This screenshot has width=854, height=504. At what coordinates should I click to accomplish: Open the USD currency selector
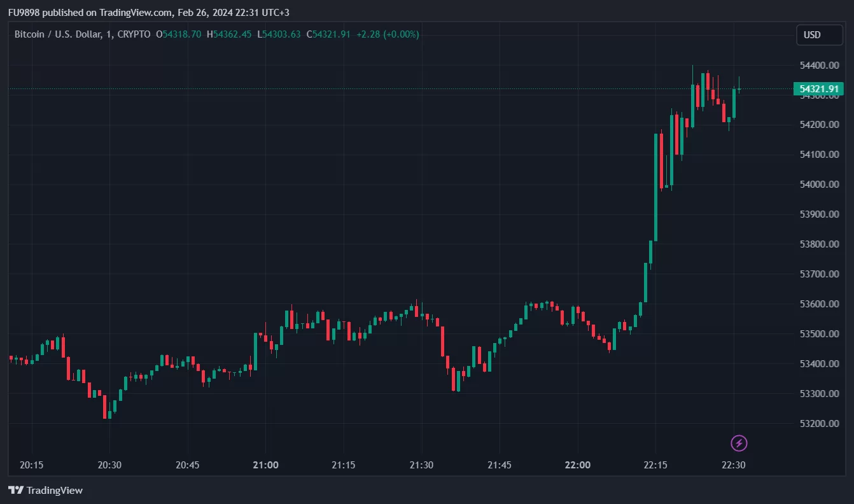point(819,35)
